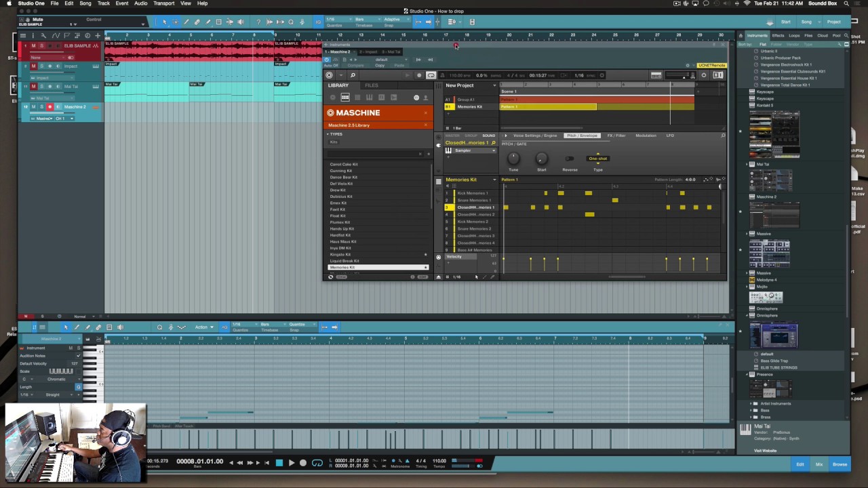The width and height of the screenshot is (868, 488).
Task: Click Record in Studio One transport
Action: pos(303,463)
